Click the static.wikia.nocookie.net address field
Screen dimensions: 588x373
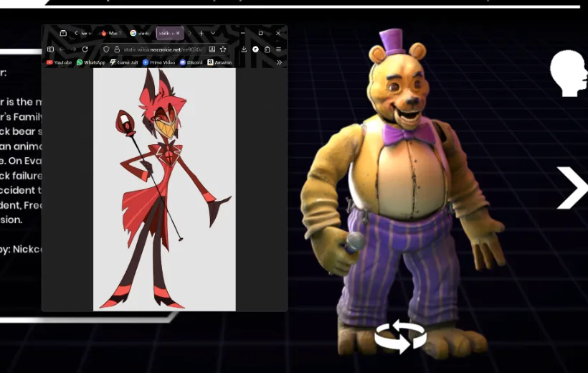[163, 49]
